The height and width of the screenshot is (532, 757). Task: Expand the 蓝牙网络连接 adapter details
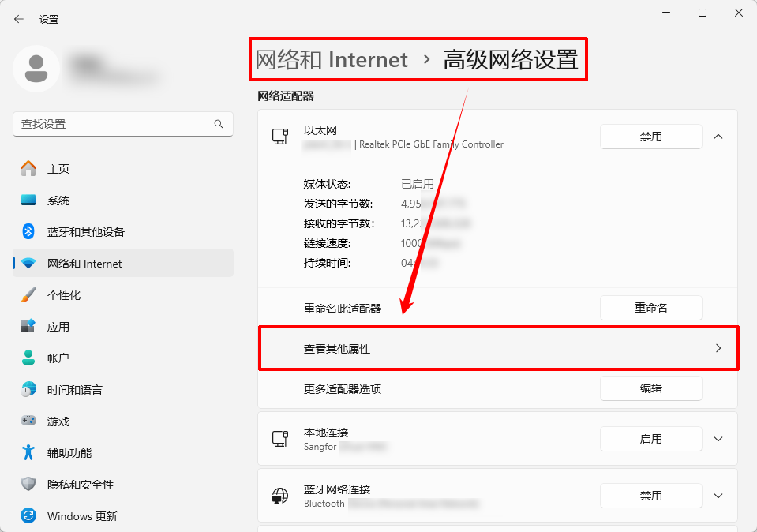[x=718, y=496]
